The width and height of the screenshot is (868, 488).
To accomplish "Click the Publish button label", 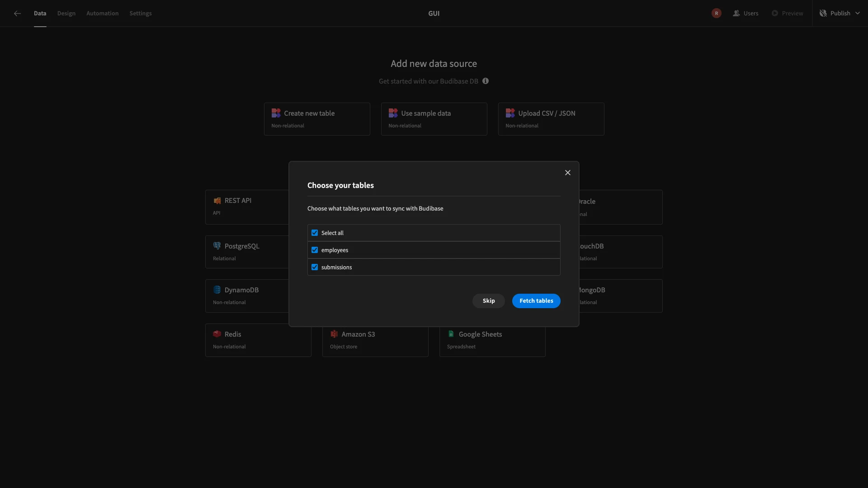I will (x=840, y=14).
